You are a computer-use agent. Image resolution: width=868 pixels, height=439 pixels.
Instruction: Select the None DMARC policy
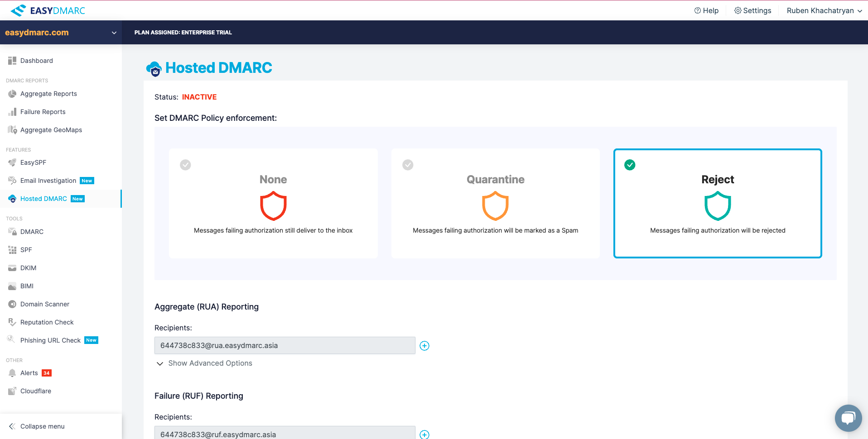[273, 204]
